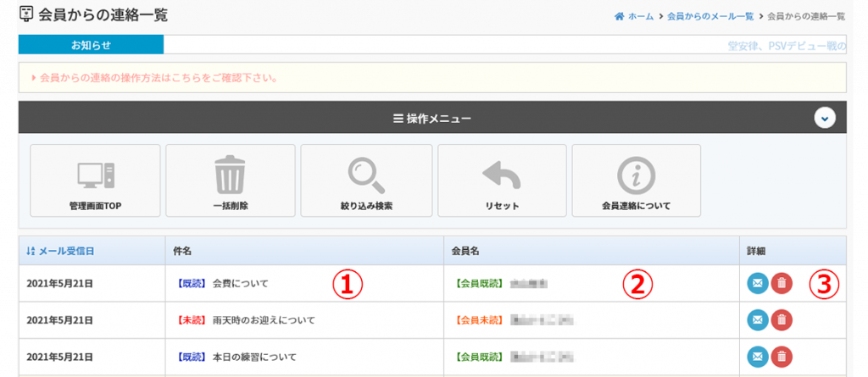Navigate to 会員からのメール一覧 breadcrumb
This screenshot has height=377, width=868.
tap(709, 16)
